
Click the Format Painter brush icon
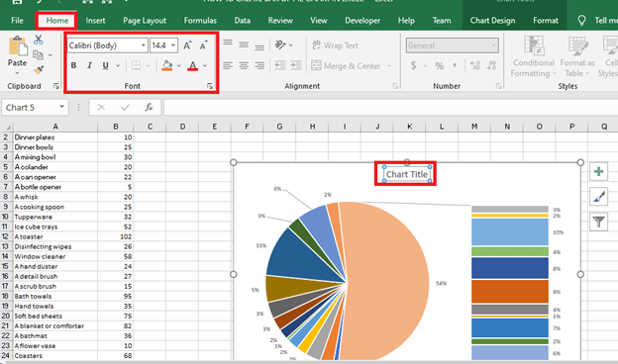tap(39, 69)
